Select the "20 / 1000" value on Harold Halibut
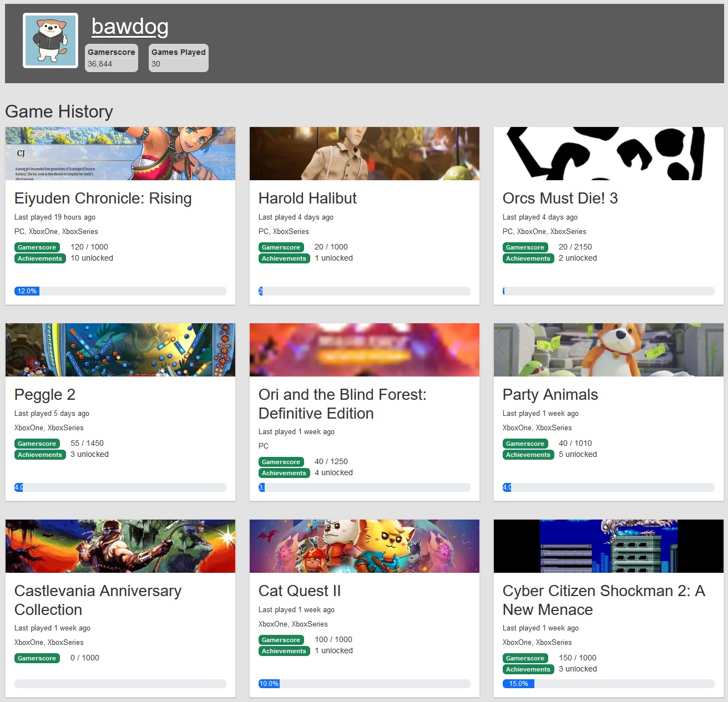This screenshot has width=728, height=702. (331, 247)
